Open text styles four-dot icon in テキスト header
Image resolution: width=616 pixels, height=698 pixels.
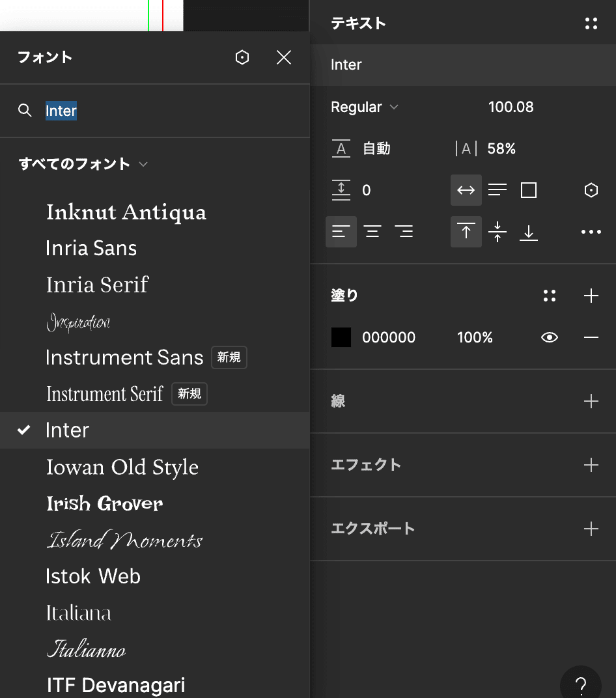click(591, 23)
